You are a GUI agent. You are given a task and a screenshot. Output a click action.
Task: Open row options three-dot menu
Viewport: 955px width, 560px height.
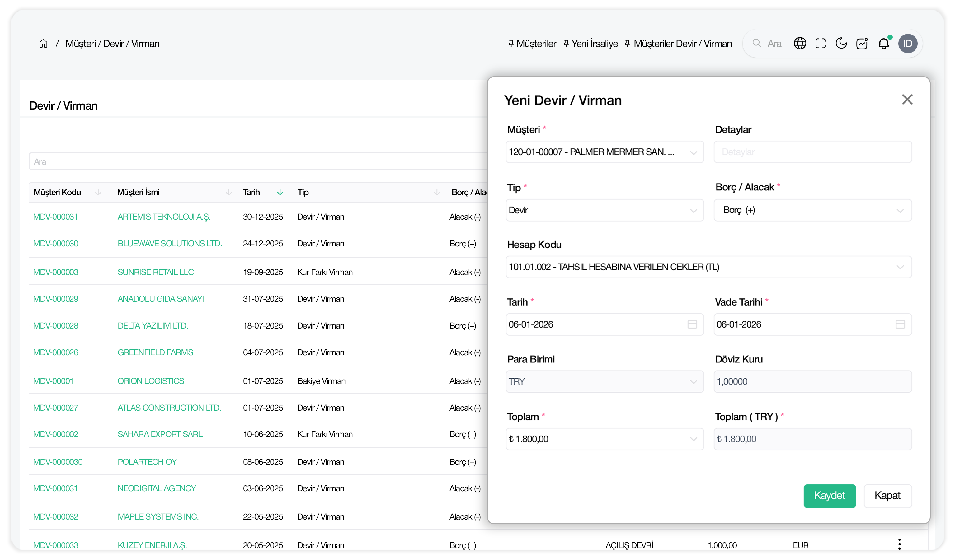(899, 544)
